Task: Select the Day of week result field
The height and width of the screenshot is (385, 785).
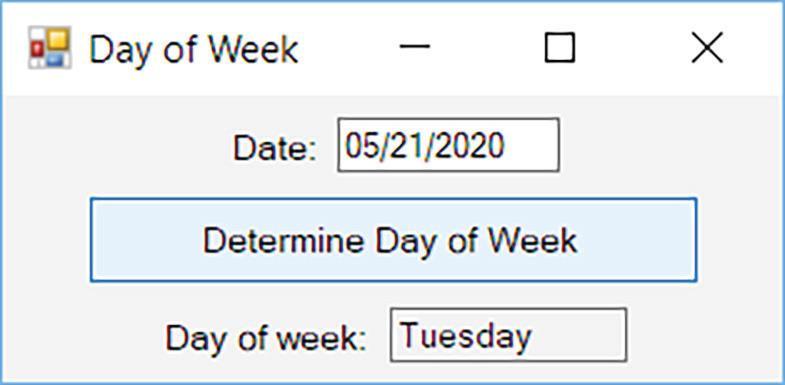Action: coord(508,334)
